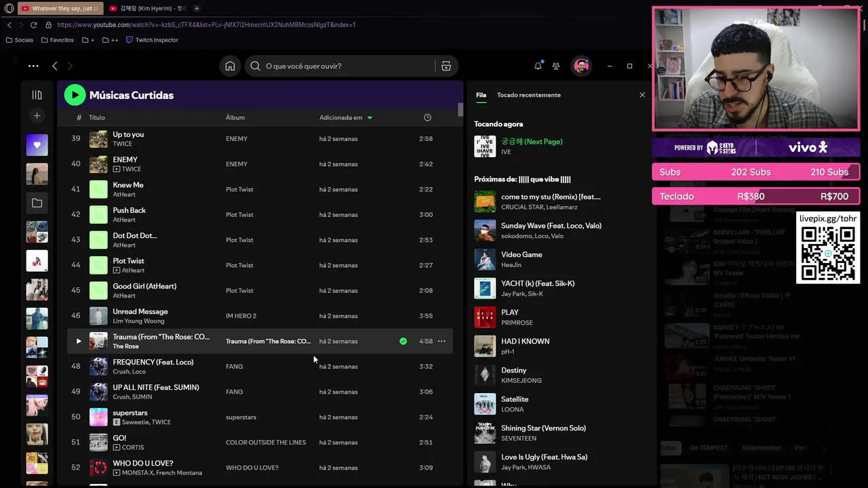868x488 pixels.
Task: Click the duration clock column icon
Action: 427,117
